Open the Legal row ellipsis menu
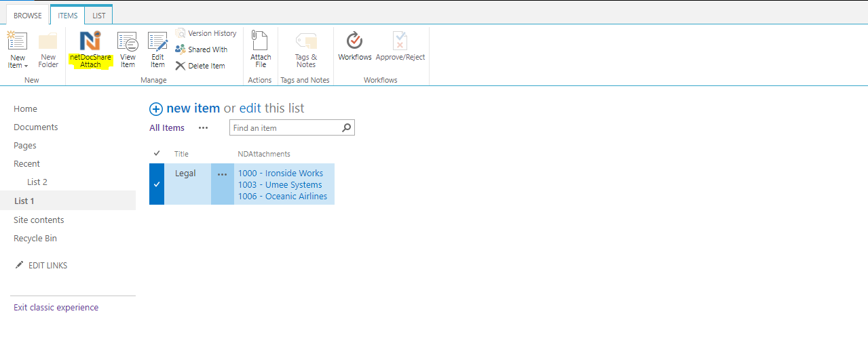The image size is (868, 345). [223, 175]
